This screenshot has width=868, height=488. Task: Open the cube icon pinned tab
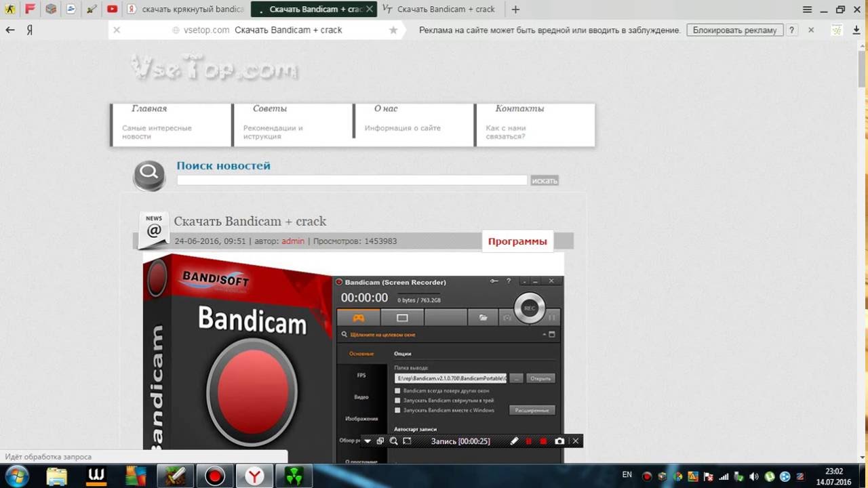pyautogui.click(x=50, y=9)
